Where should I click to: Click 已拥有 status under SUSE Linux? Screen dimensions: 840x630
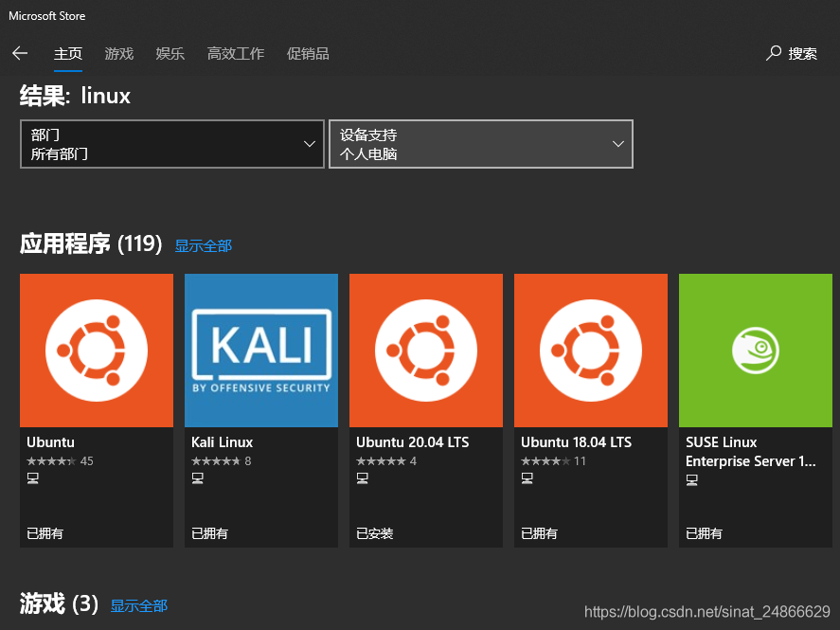pos(705,533)
